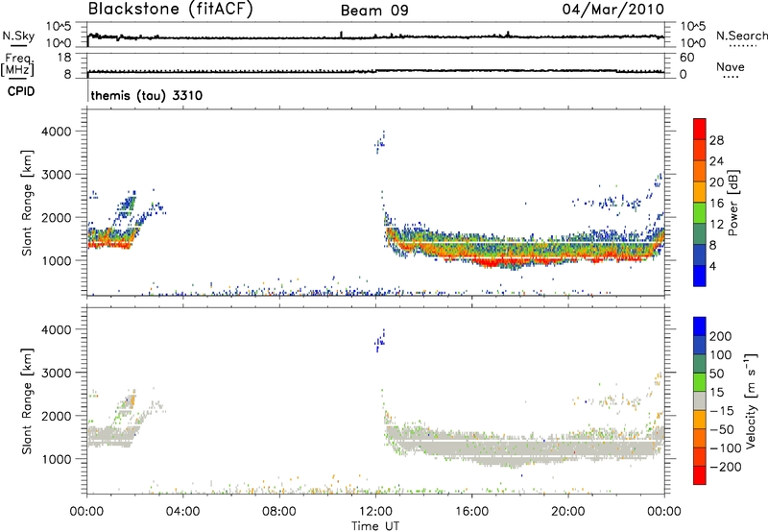
Task: Select the 12:00 time tick label
Action: click(375, 512)
